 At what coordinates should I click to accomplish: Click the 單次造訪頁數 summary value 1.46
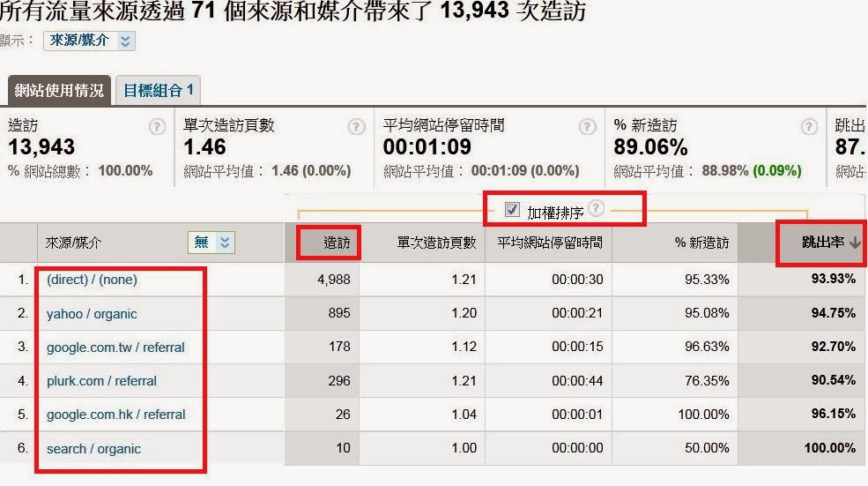tap(204, 147)
